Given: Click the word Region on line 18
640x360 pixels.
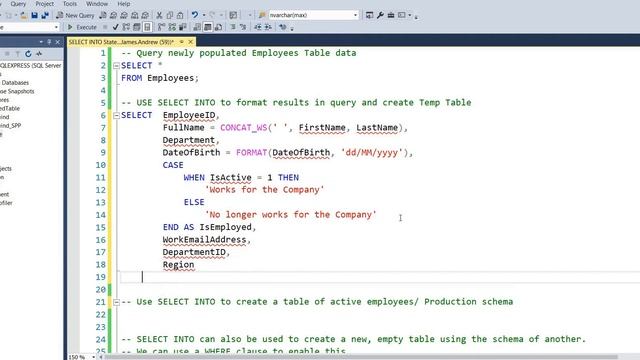Looking at the screenshot, I should pyautogui.click(x=178, y=265).
